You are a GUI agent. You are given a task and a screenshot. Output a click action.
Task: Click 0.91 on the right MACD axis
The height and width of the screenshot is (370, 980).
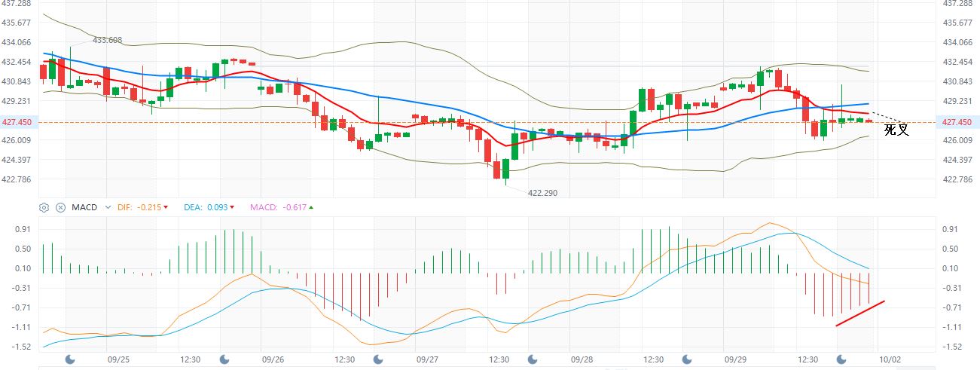950,229
